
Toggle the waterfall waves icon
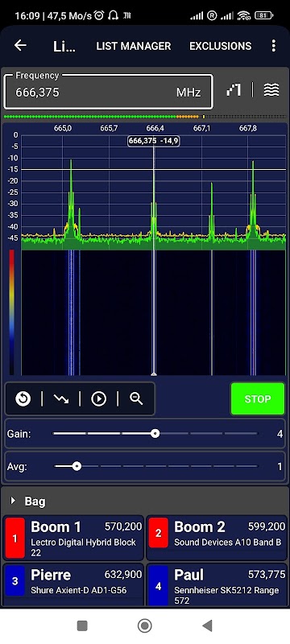coord(271,90)
